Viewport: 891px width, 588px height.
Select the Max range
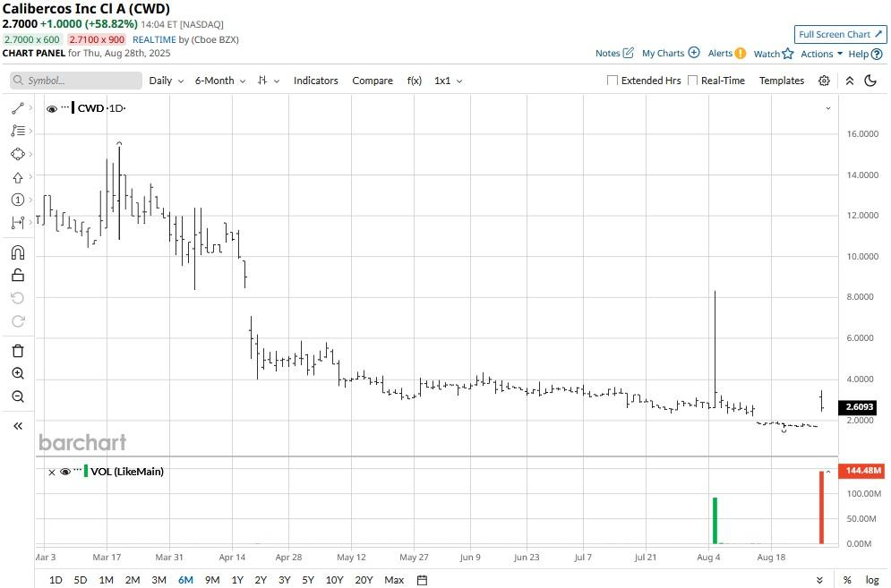click(x=394, y=580)
